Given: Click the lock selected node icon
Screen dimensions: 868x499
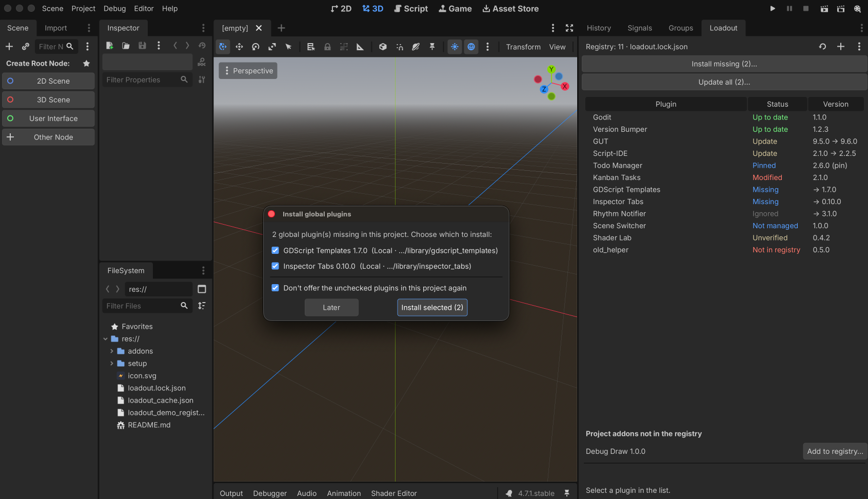Looking at the screenshot, I should [x=327, y=47].
